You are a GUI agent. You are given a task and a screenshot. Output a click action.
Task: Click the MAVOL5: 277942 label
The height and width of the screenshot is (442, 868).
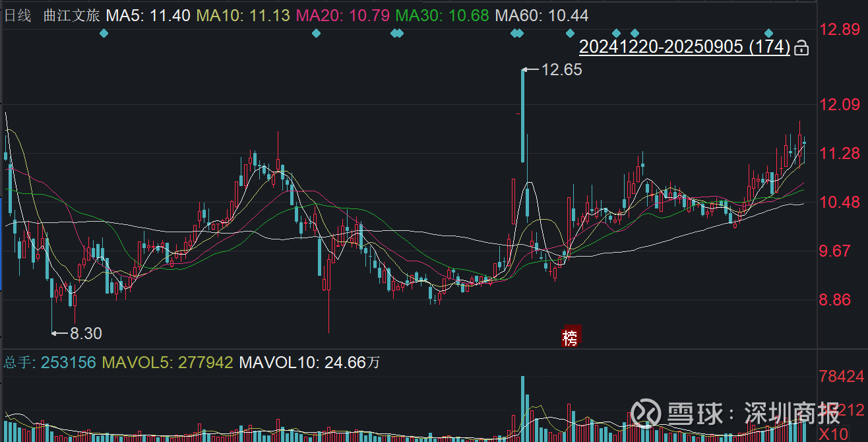point(168,362)
